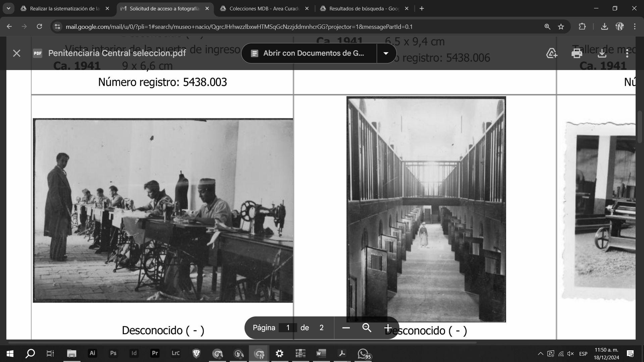Open the preview more options menu

coord(627,53)
